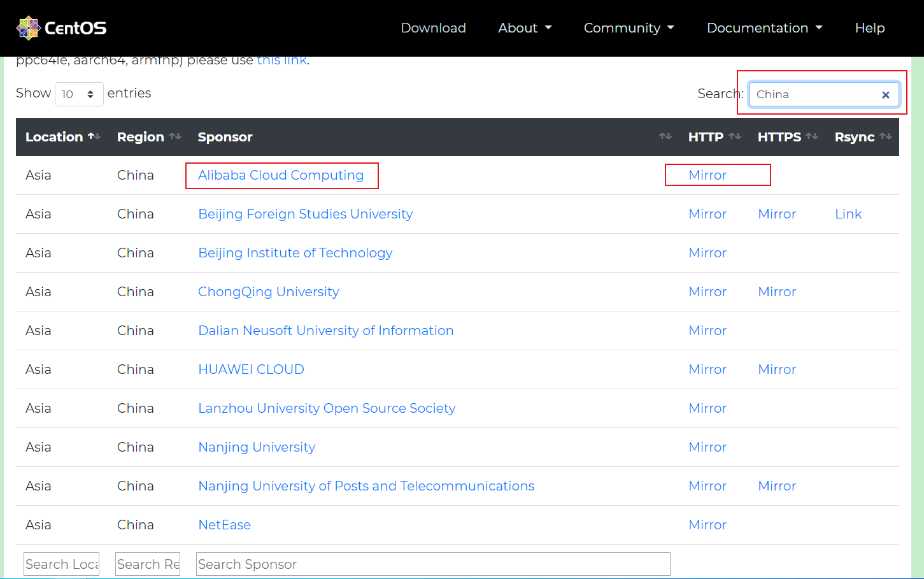924x579 pixels.
Task: Click the Search Region filter field
Action: coord(148,564)
